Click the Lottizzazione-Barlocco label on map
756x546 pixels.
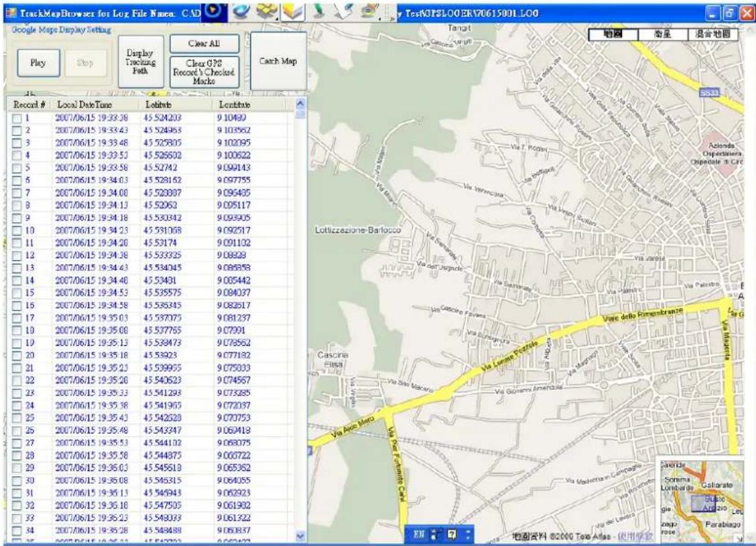(359, 230)
